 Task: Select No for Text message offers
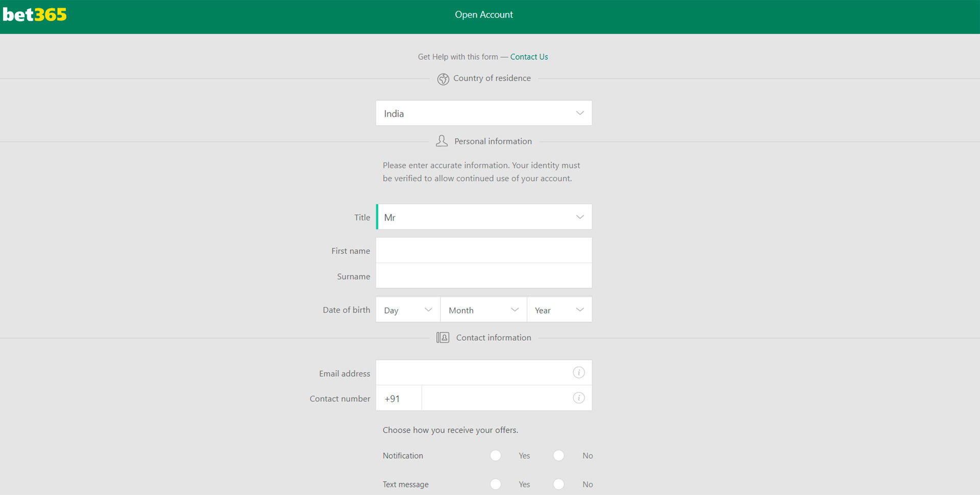(x=558, y=484)
